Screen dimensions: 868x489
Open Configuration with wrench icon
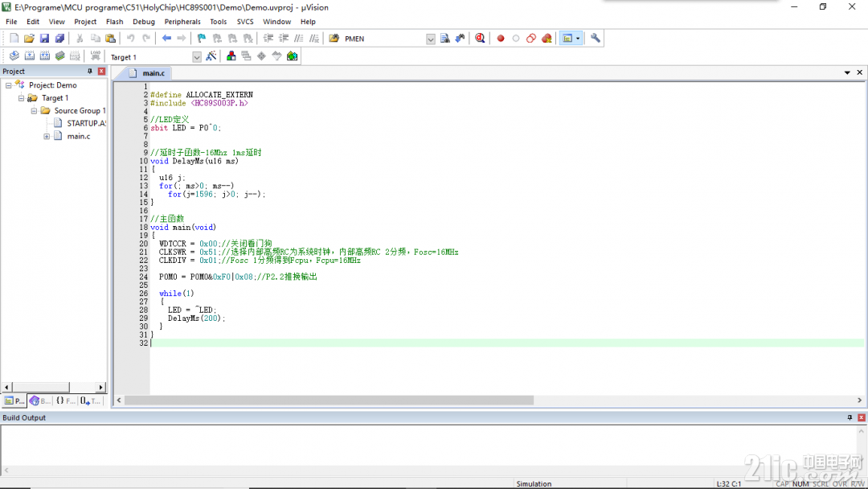(595, 39)
